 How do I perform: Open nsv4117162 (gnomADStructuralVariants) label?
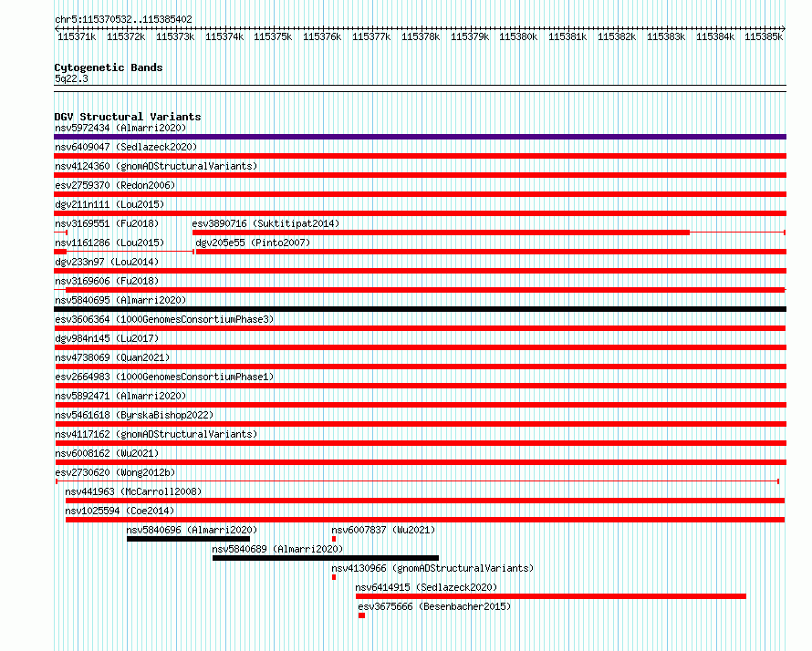coord(156,434)
